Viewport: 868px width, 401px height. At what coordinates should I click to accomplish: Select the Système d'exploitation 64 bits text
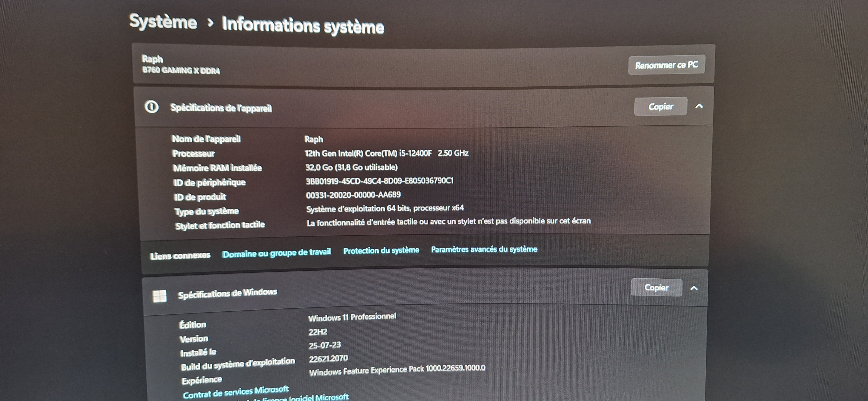click(x=385, y=209)
